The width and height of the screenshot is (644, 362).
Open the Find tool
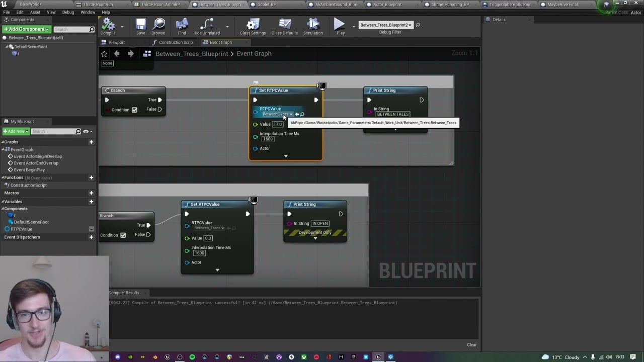point(182,27)
